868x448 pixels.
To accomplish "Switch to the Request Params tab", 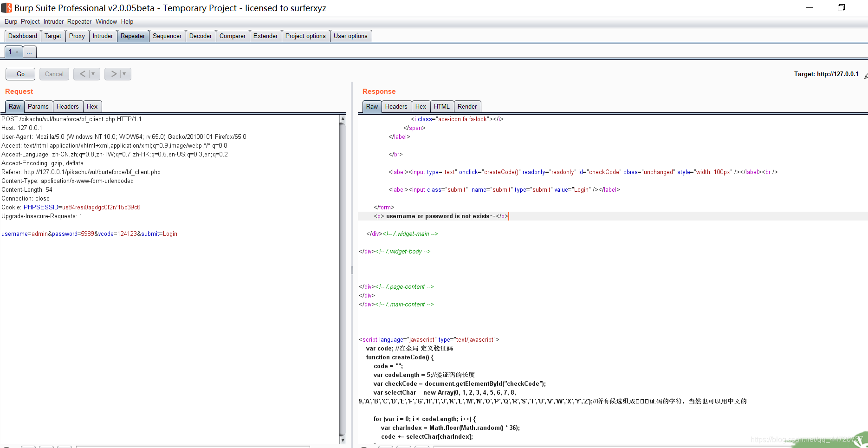I will (38, 106).
